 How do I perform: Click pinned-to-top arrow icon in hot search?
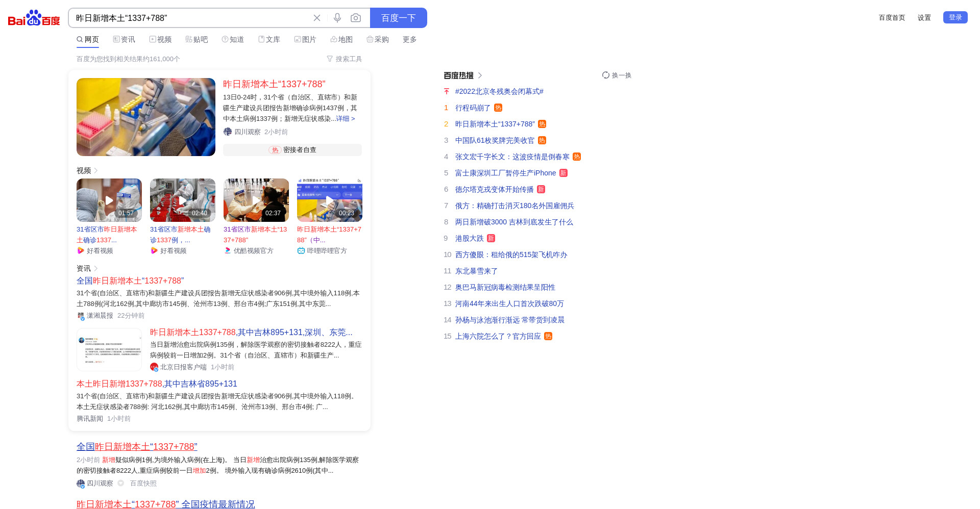(x=447, y=91)
